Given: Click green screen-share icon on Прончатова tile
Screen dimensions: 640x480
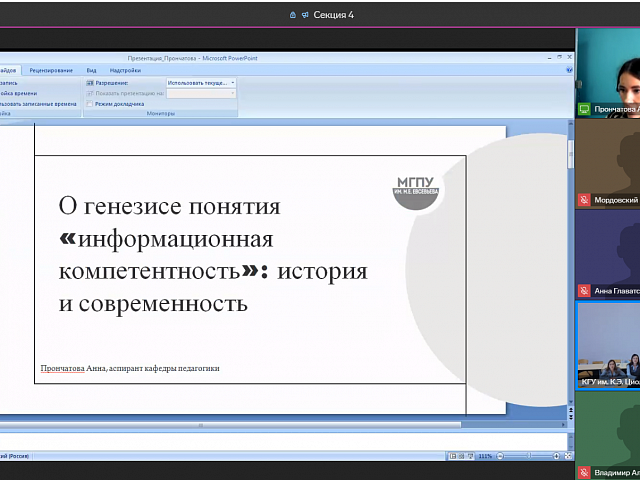Looking at the screenshot, I should (x=584, y=109).
